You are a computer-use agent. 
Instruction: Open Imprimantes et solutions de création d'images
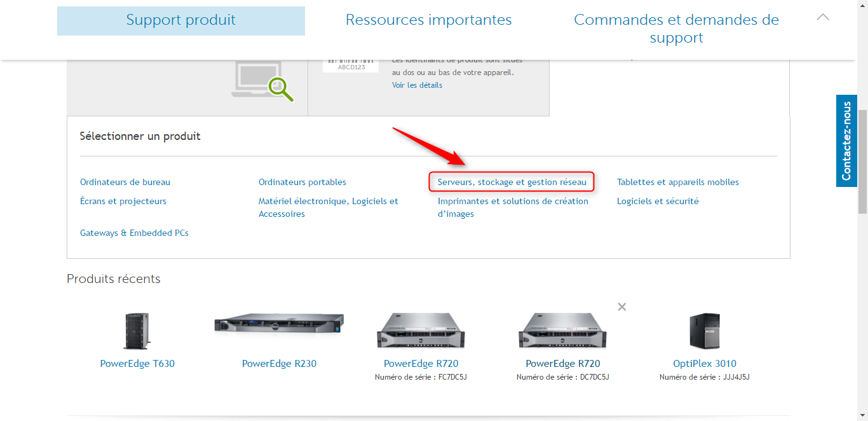[x=513, y=207]
